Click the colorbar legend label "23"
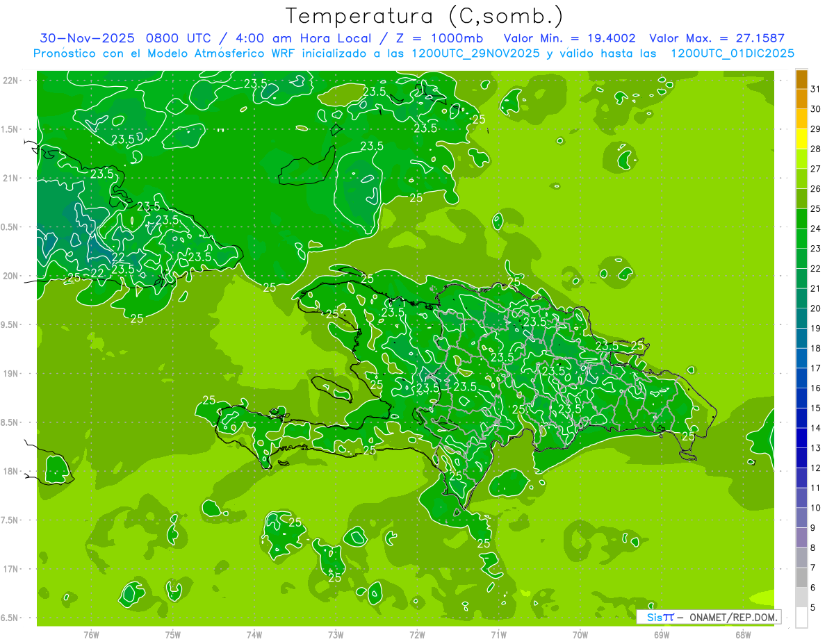Viewport: 834px width, 644px height. pyautogui.click(x=815, y=249)
